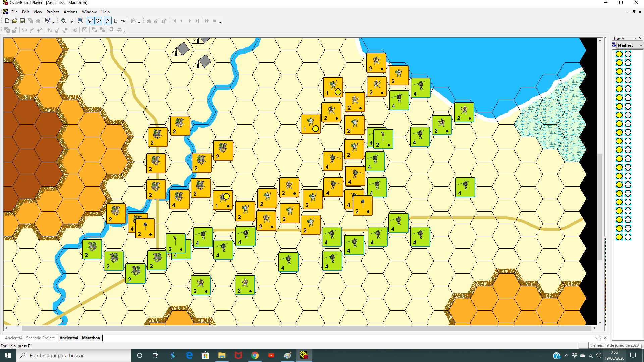Open the File menu
The height and width of the screenshot is (362, 644).
pyautogui.click(x=14, y=12)
